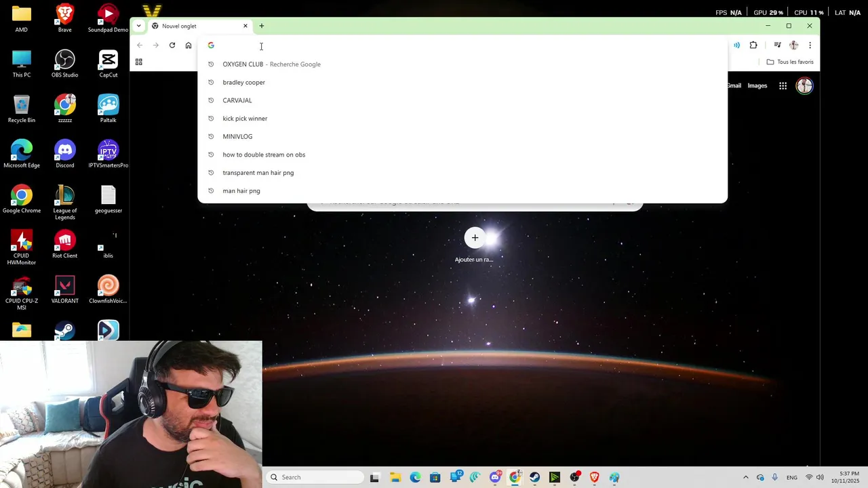Viewport: 868px width, 488px height.
Task: Open the tab search dropdown arrow
Action: (138, 26)
